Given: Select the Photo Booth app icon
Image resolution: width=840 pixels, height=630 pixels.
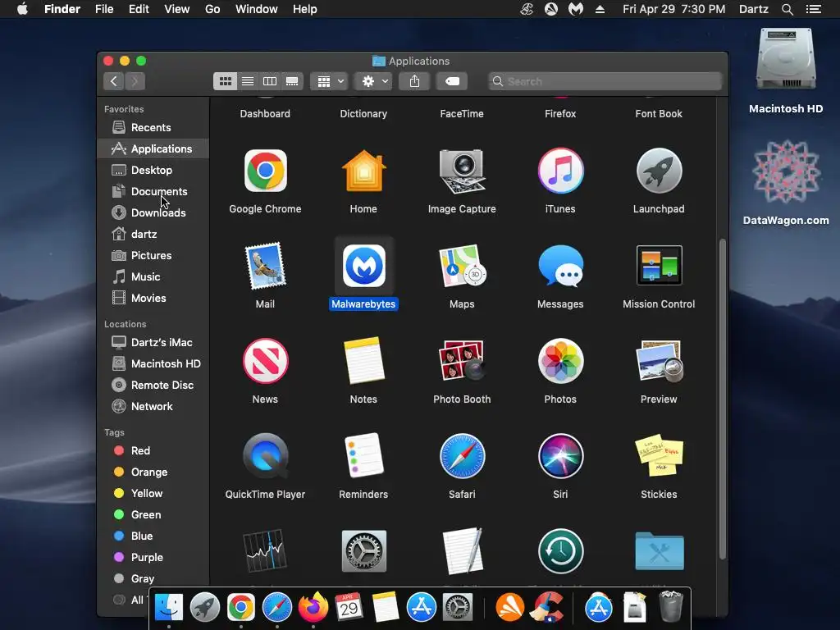Looking at the screenshot, I should click(x=462, y=361).
